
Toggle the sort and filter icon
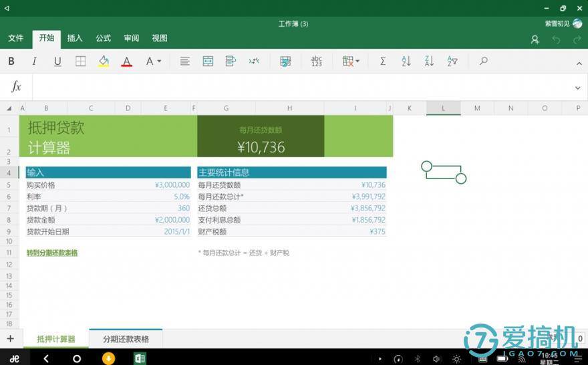pos(452,61)
